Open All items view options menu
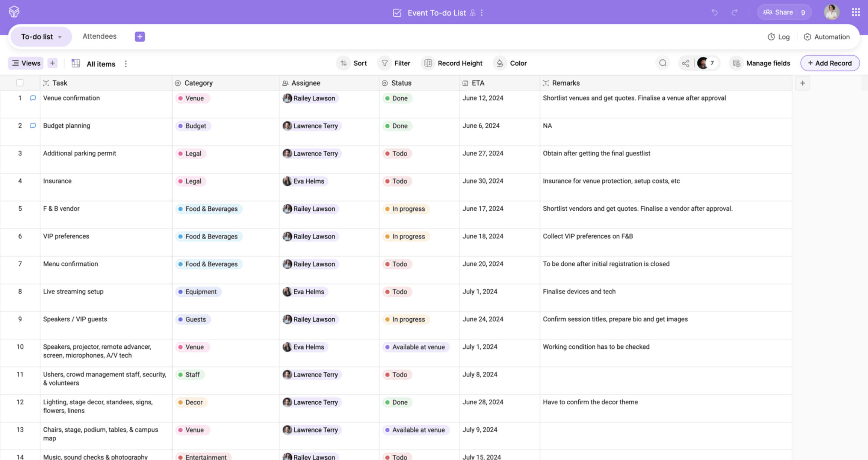This screenshot has width=868, height=460. pyautogui.click(x=126, y=64)
